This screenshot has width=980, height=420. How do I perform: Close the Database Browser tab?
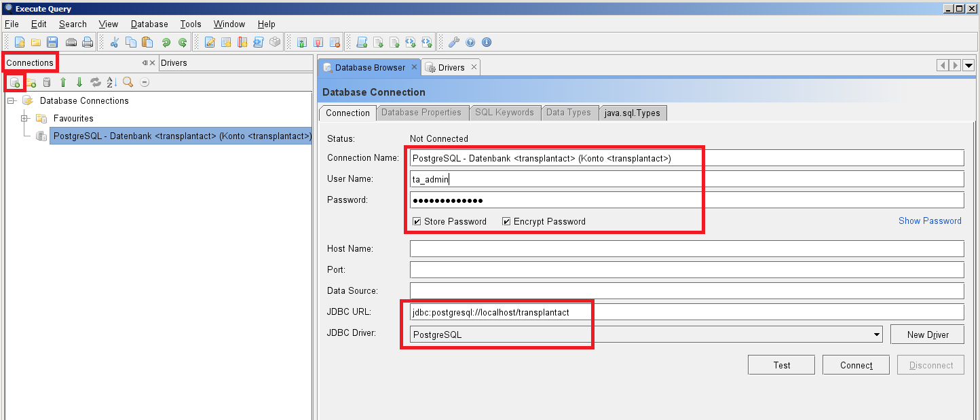(414, 67)
